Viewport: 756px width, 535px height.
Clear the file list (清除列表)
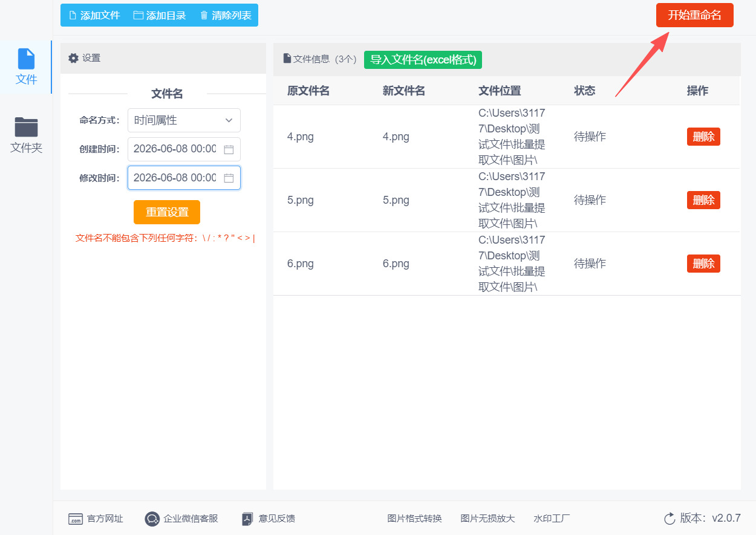[x=226, y=15]
